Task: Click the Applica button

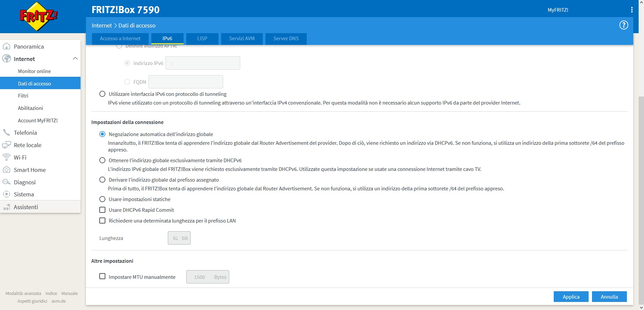Action: coord(571,297)
